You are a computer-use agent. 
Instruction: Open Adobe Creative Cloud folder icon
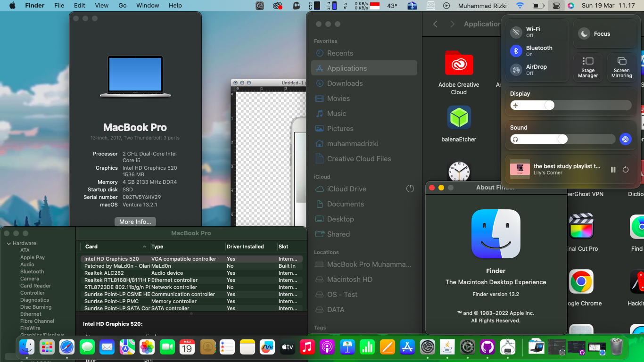tap(459, 63)
